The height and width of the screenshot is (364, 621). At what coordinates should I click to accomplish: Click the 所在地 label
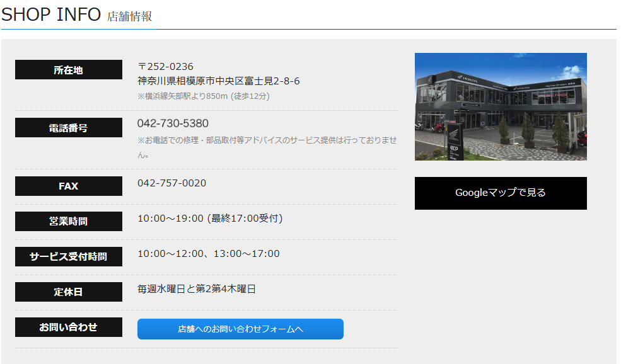tap(68, 70)
